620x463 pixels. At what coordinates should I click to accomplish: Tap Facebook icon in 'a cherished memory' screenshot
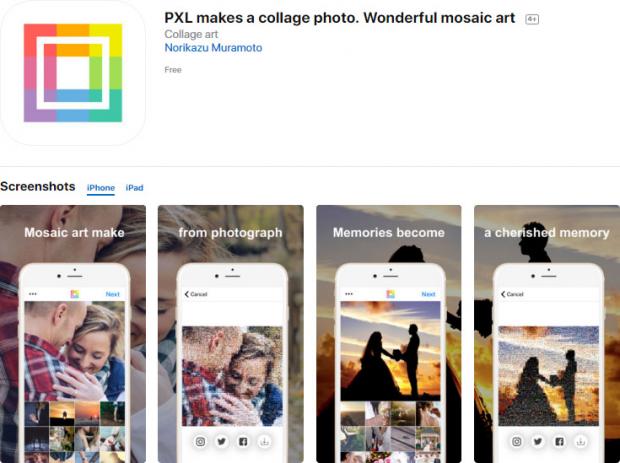pos(559,441)
